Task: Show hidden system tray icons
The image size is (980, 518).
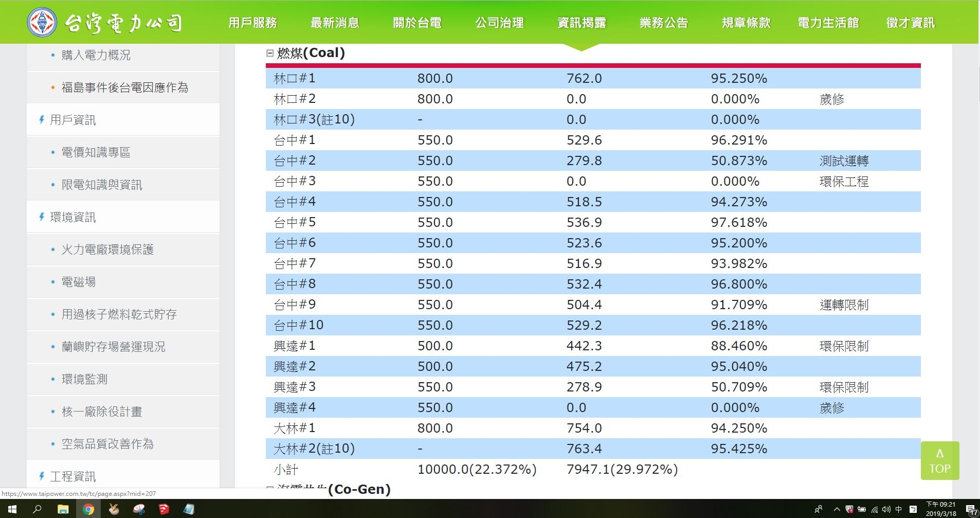Action: tap(837, 509)
